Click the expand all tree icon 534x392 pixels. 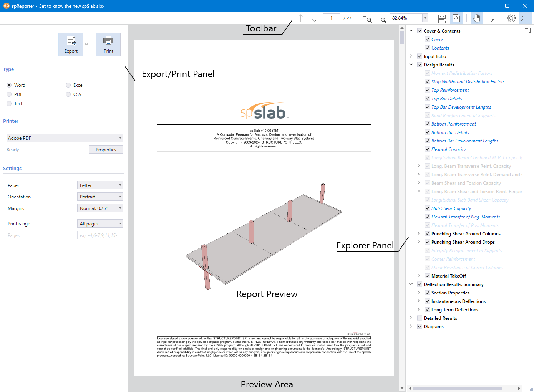pyautogui.click(x=528, y=31)
